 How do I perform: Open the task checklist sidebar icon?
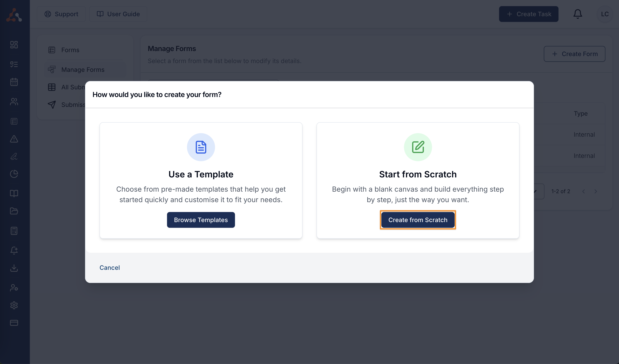tap(14, 64)
